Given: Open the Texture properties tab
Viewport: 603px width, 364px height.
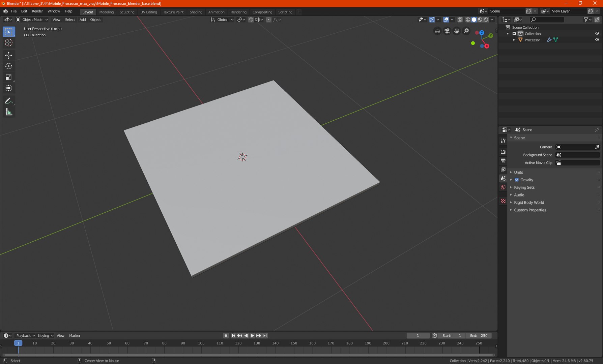Looking at the screenshot, I should [x=503, y=201].
